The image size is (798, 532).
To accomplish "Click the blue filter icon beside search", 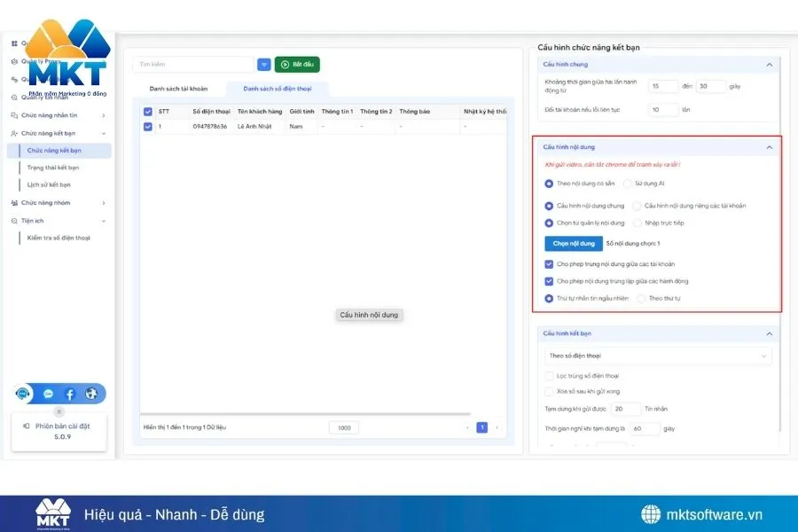I will [x=264, y=65].
